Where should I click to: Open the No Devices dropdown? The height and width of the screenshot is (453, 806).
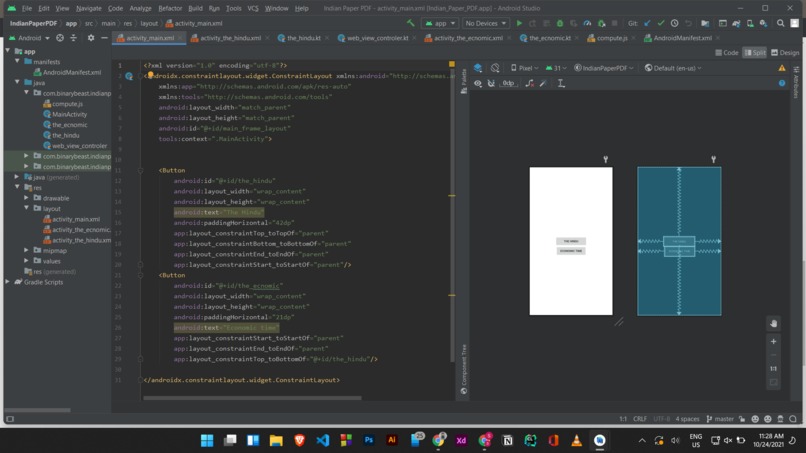click(x=485, y=23)
